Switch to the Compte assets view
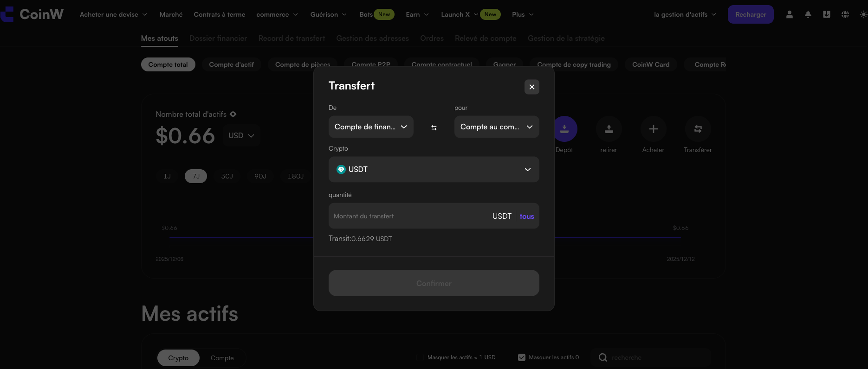 coord(222,358)
